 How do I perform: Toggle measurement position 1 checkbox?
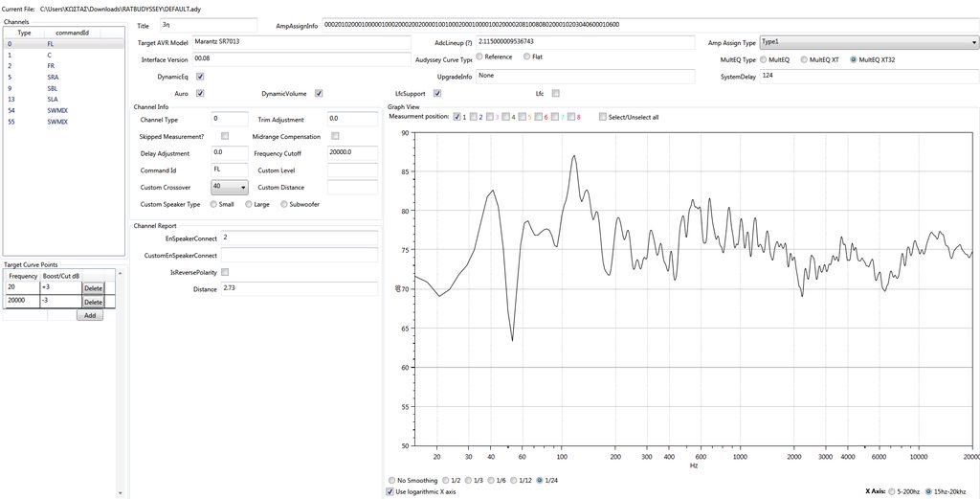[457, 117]
